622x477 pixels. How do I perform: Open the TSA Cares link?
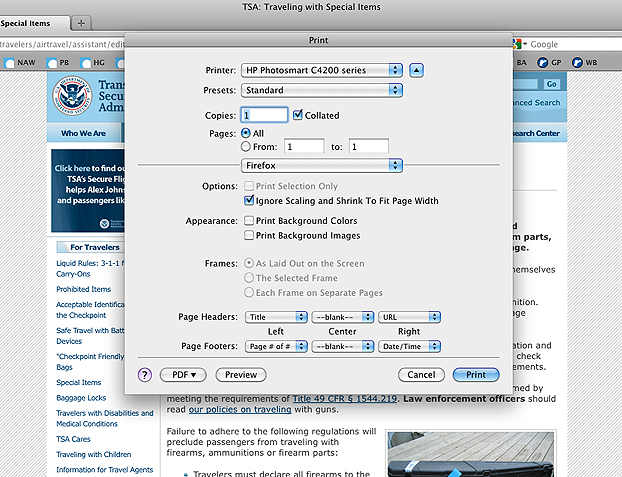(x=73, y=439)
